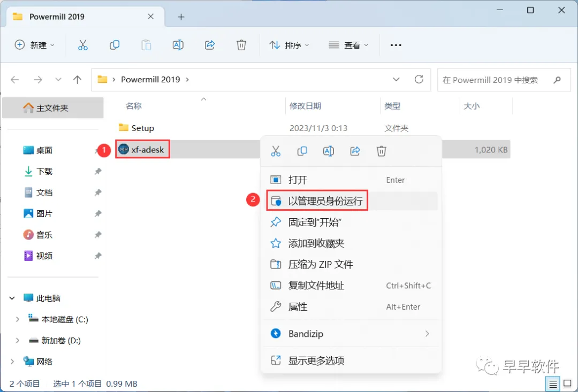Click the toolbar Paste clipboard icon
Viewport: 578px width, 392px height.
(146, 45)
